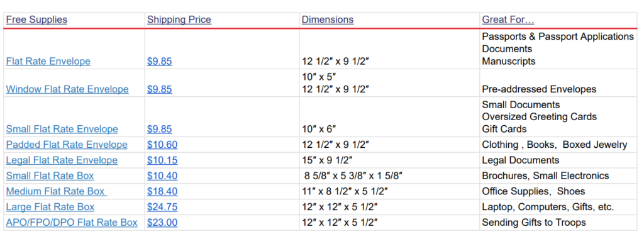Click the Great For… column header
644x234 pixels.
click(x=508, y=19)
